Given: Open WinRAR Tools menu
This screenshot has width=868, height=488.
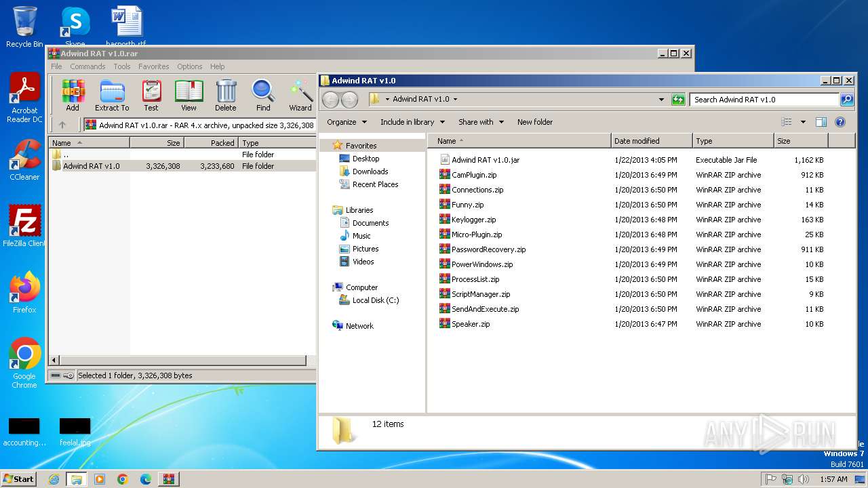Looking at the screenshot, I should tap(122, 66).
